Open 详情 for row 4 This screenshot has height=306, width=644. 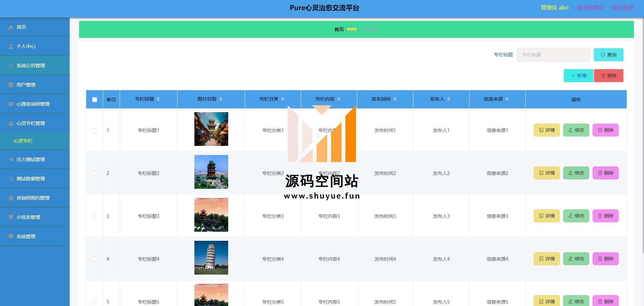coord(547,259)
